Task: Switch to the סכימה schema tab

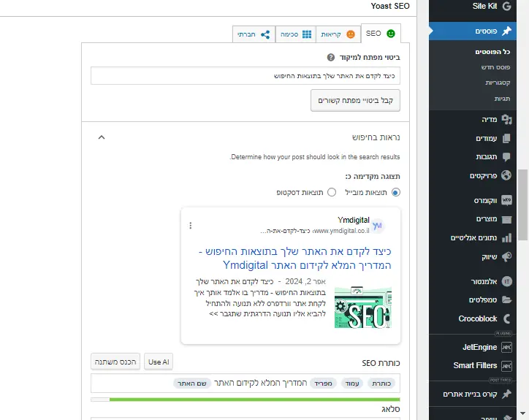Action: click(x=296, y=34)
